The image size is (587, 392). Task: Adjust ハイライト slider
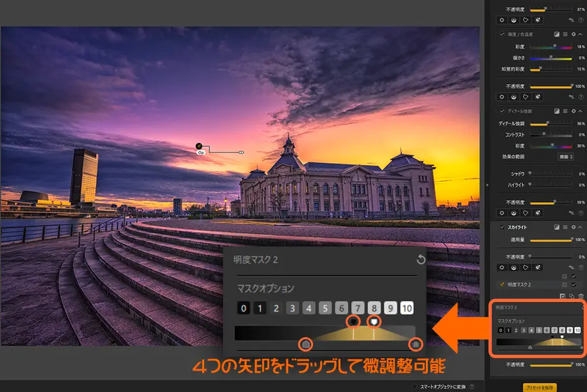click(550, 185)
